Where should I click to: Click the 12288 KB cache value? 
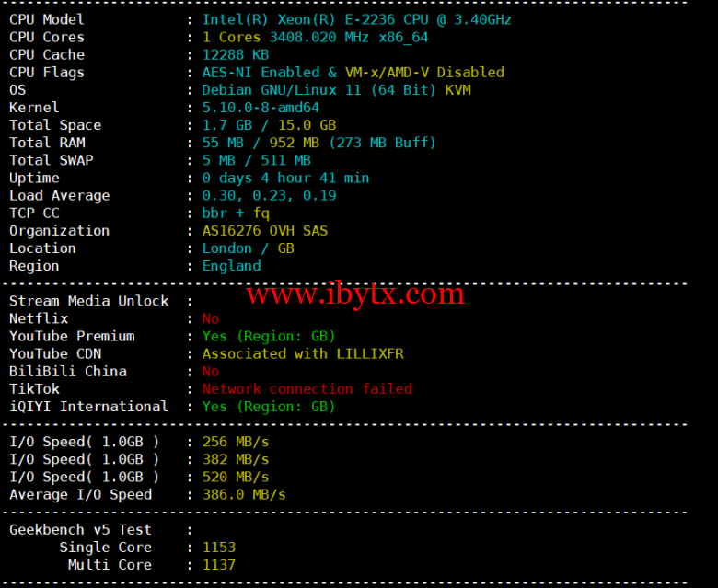tap(236, 55)
